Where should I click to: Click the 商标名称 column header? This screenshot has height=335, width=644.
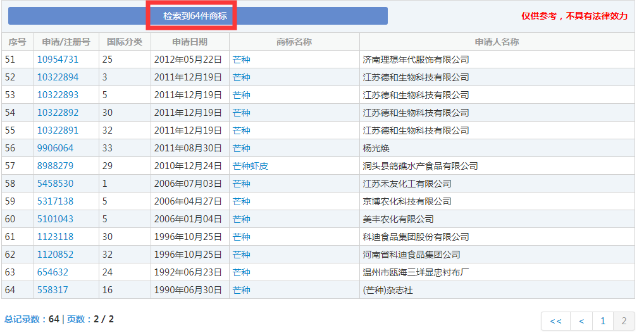coord(294,42)
